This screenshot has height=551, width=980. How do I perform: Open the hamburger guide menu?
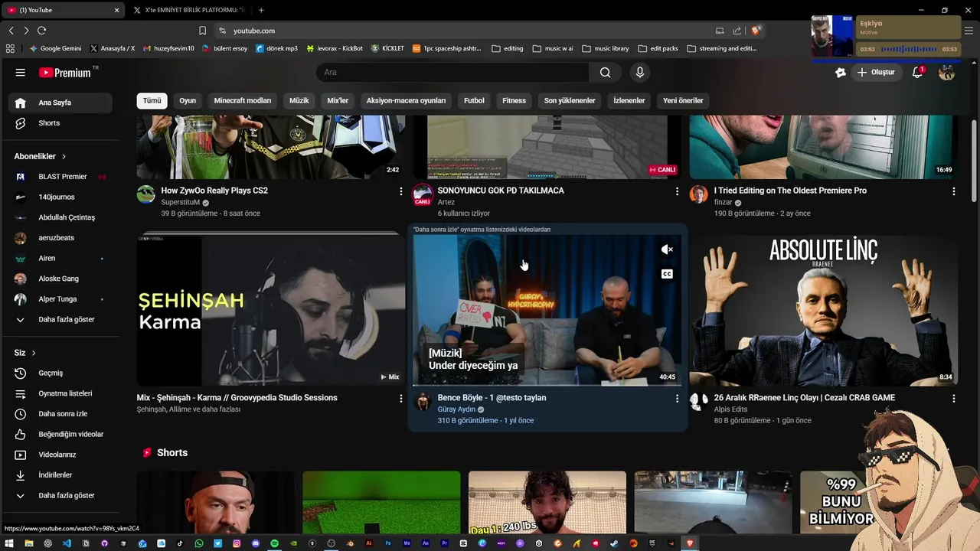21,73
